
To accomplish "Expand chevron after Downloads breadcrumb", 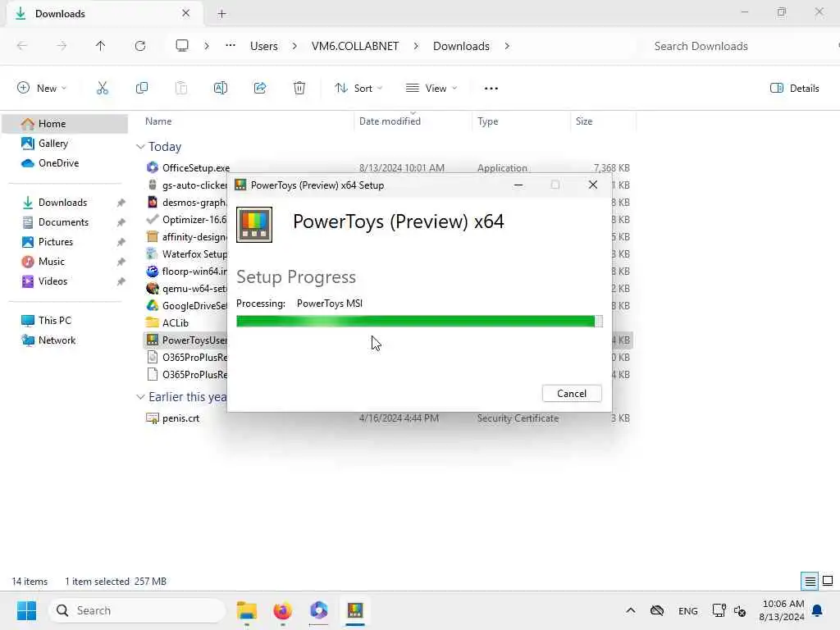I will tap(507, 46).
